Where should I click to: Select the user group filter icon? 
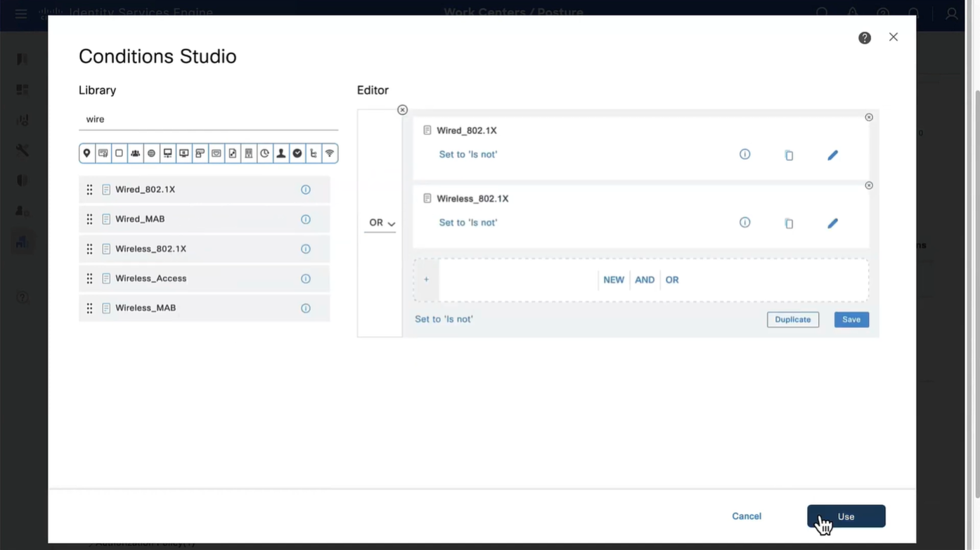coord(135,153)
